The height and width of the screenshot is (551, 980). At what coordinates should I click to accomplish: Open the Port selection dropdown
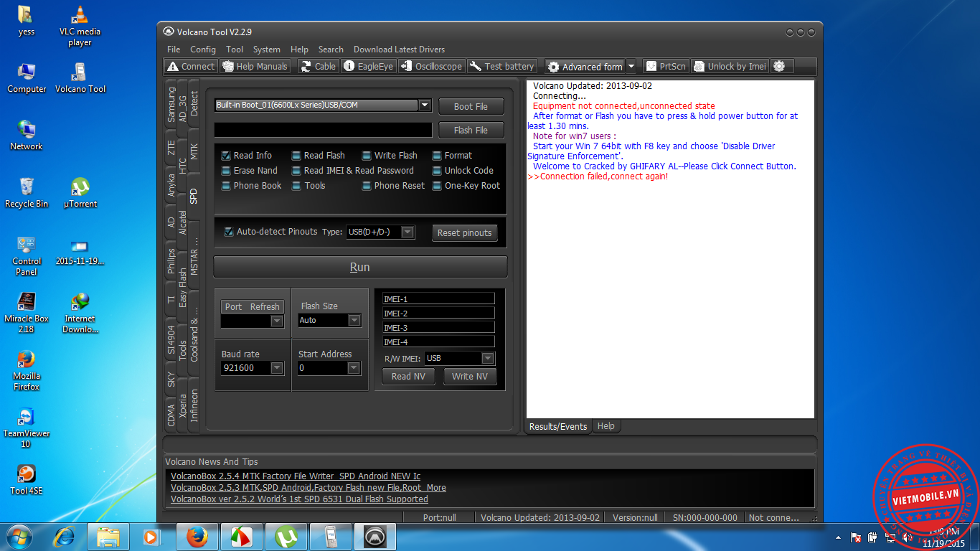pos(277,321)
